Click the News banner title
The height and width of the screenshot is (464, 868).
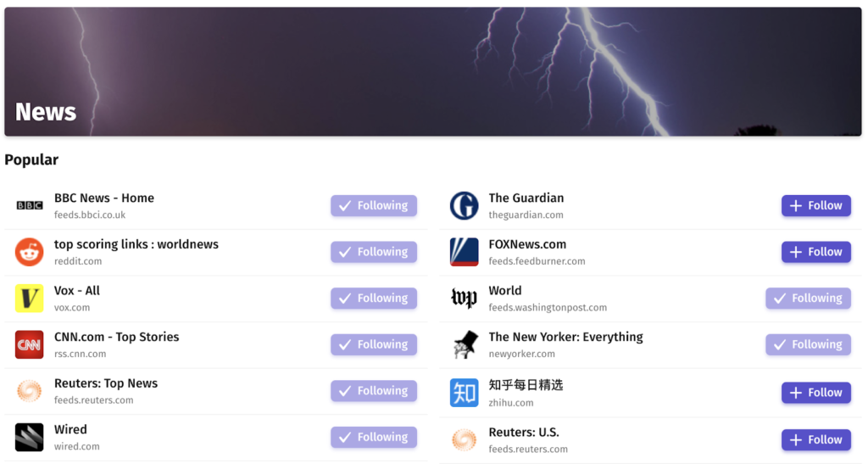click(x=46, y=112)
